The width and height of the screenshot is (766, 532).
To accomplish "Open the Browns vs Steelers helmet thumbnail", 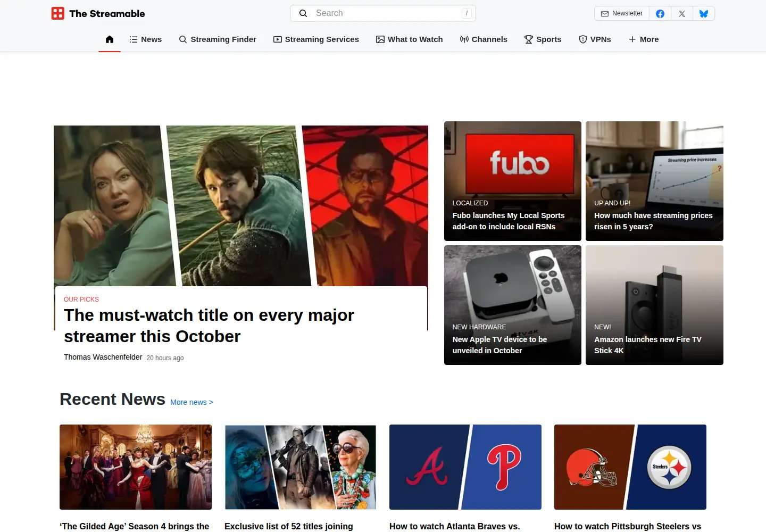I will (x=630, y=467).
